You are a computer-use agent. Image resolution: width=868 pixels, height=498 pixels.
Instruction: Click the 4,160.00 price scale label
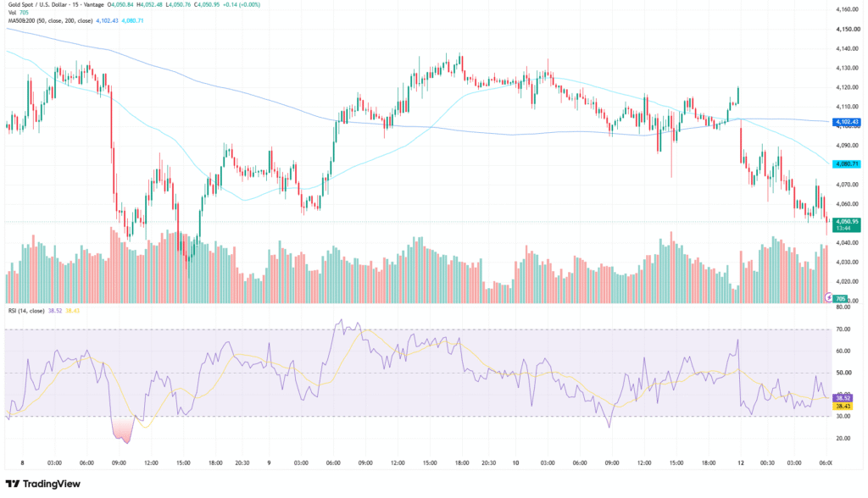tap(848, 9)
